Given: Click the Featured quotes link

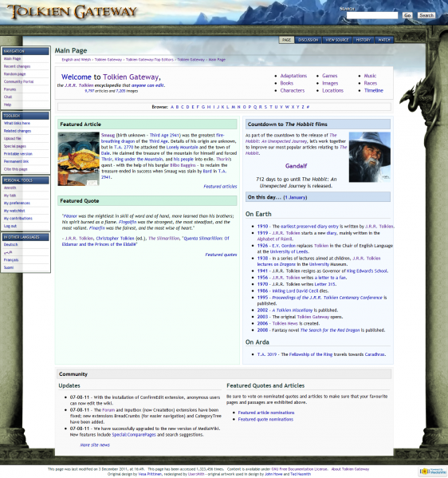Looking at the screenshot, I should point(221,255).
